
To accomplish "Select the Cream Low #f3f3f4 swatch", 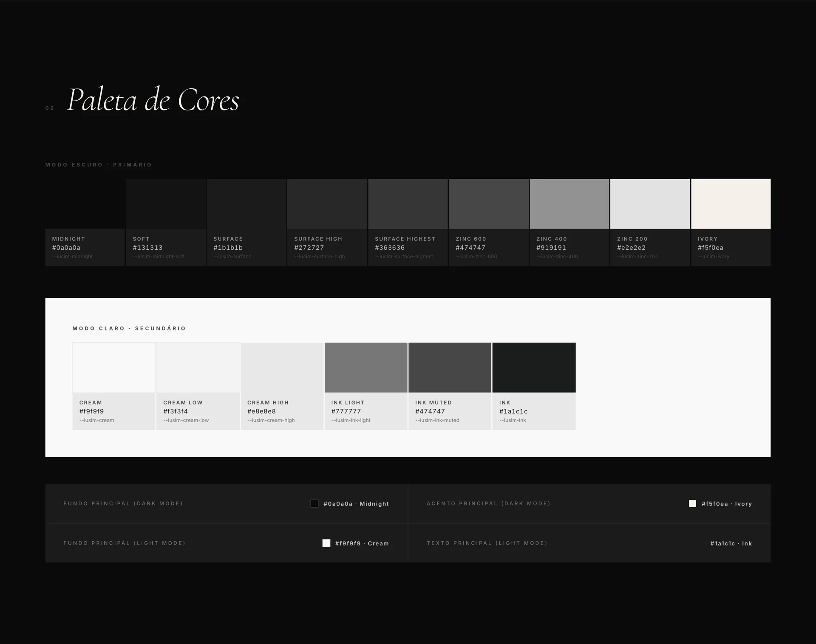I will [198, 367].
